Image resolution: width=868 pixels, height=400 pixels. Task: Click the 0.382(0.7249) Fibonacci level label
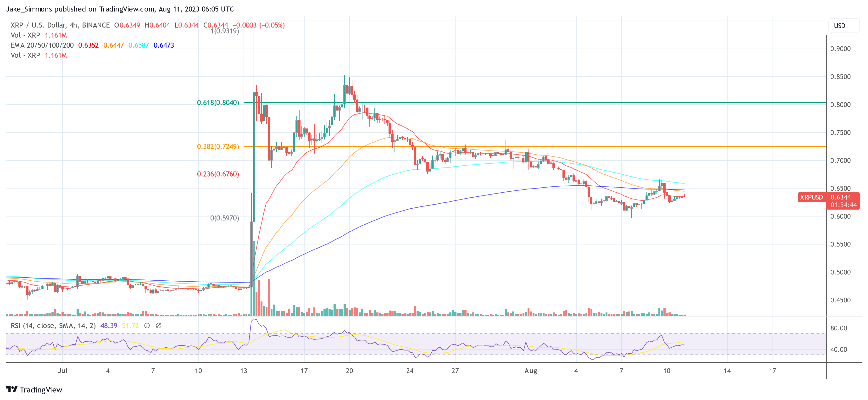pyautogui.click(x=218, y=147)
